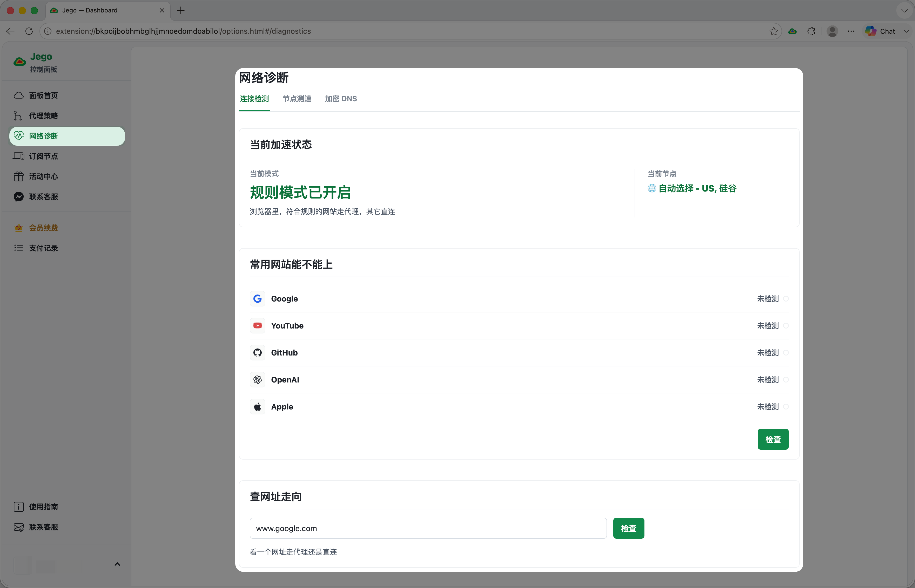View site information icon in address bar

tap(48, 31)
